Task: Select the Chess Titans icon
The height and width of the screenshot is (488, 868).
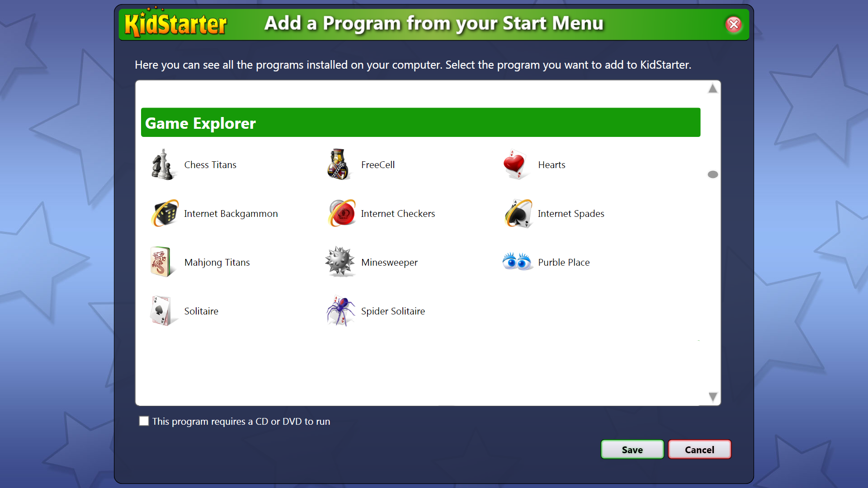Action: point(163,165)
